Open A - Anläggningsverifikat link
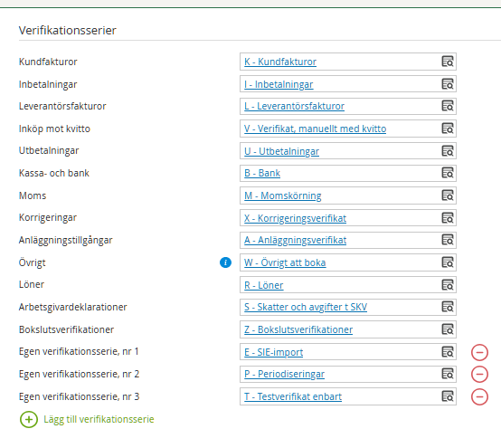Image resolution: width=501 pixels, height=448 pixels. pyautogui.click(x=295, y=240)
